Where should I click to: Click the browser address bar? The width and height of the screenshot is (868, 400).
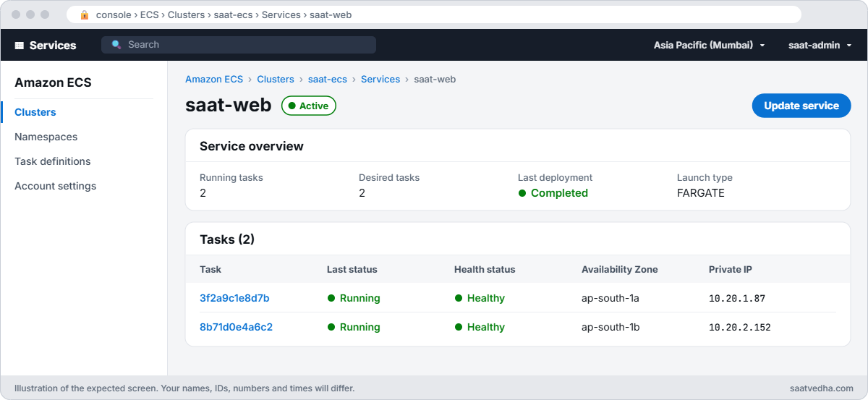pos(434,14)
